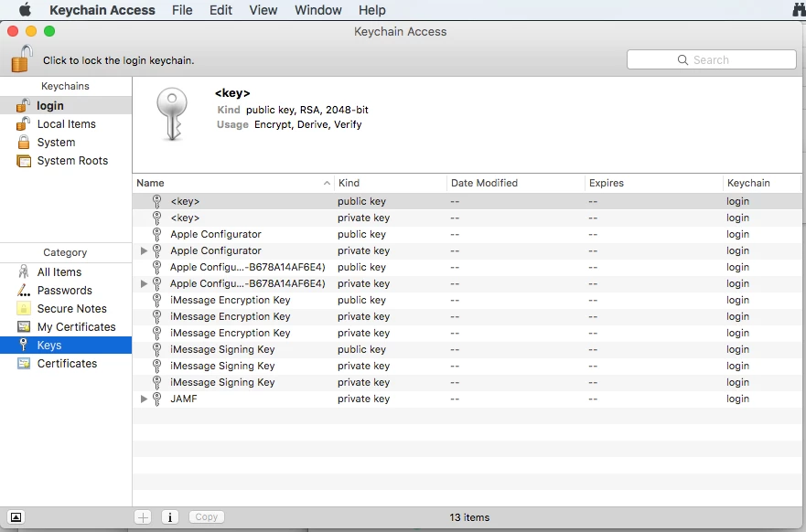Viewport: 806px width, 532px height.
Task: Select the <key> private key row
Action: [x=467, y=218]
